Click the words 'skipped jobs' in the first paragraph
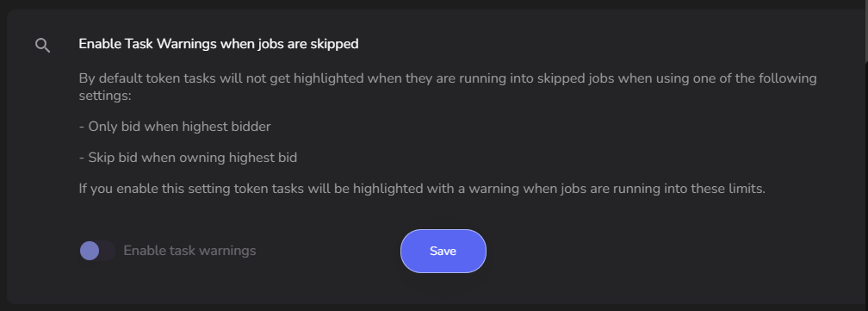Image resolution: width=868 pixels, height=311 pixels. (575, 78)
